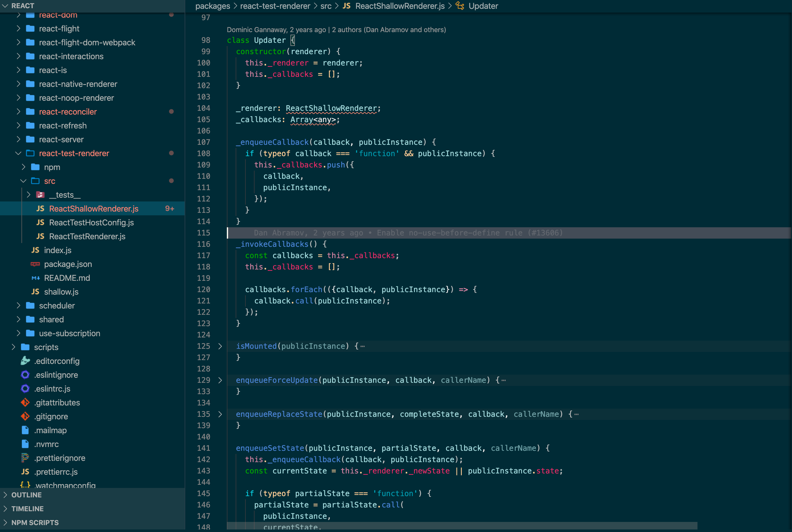Click the ReactShallowRenderer type on line 104
792x532 pixels.
pyautogui.click(x=331, y=108)
